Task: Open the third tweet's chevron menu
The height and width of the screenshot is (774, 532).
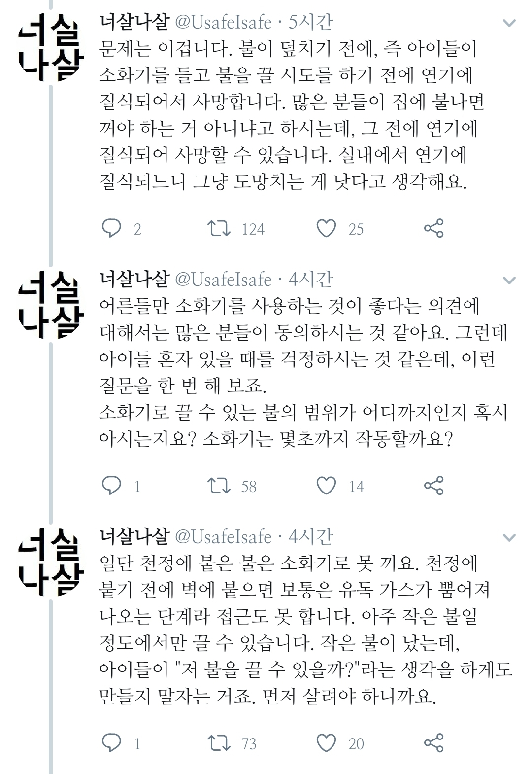Action: pyautogui.click(x=509, y=537)
